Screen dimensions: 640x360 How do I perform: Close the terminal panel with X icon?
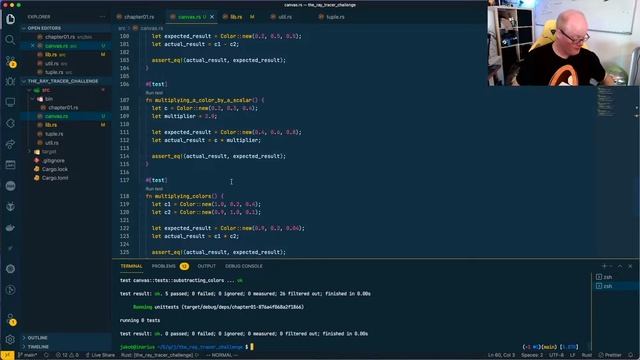point(630,266)
